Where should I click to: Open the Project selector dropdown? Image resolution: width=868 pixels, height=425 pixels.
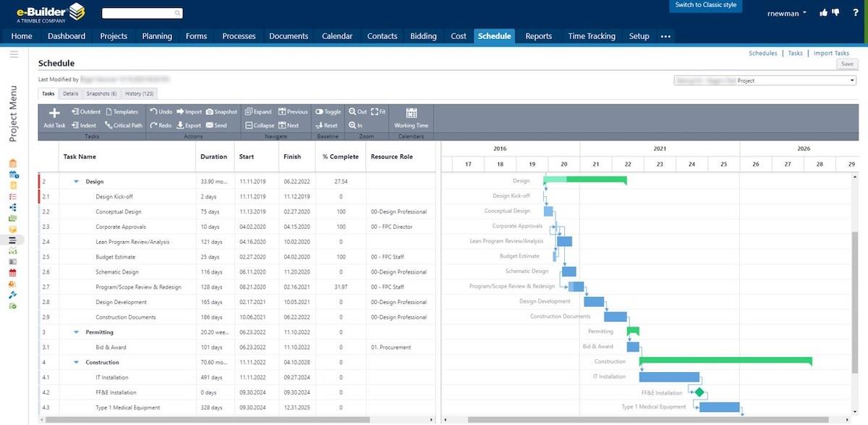[765, 80]
